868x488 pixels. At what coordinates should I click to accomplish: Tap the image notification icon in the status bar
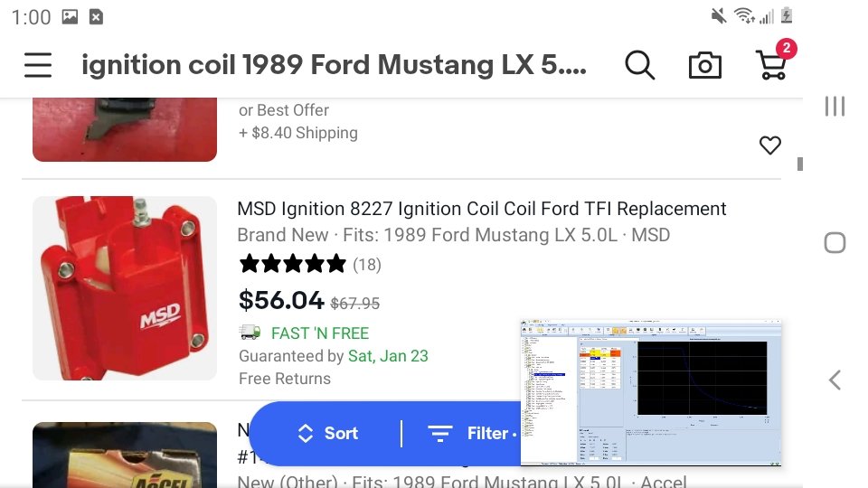pos(70,16)
